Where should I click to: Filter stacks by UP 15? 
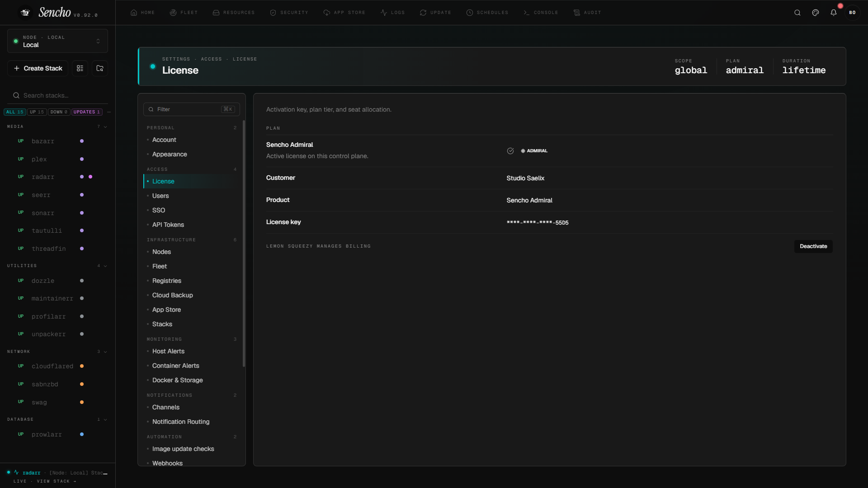point(37,112)
